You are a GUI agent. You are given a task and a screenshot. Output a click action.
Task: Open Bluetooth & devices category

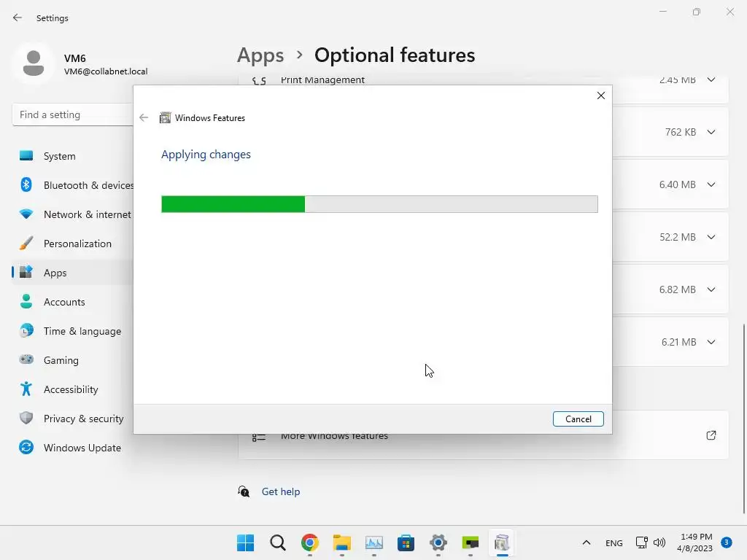[72, 185]
